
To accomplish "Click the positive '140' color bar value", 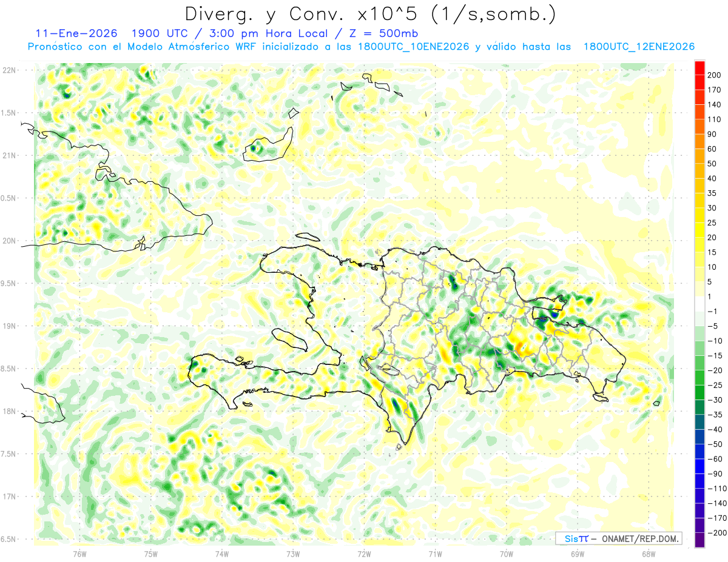I will coord(715,104).
